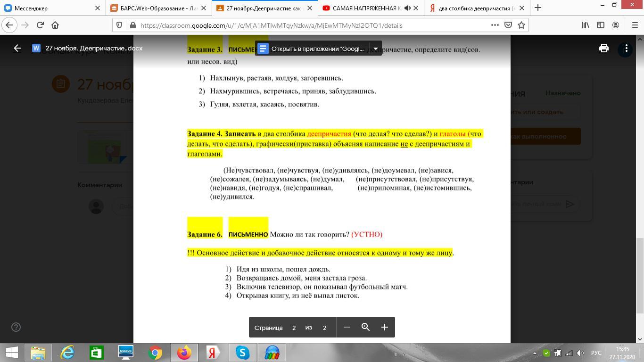This screenshot has width=644, height=362.
Task: Click the document viewer vertical scrollbar
Action: point(640,276)
